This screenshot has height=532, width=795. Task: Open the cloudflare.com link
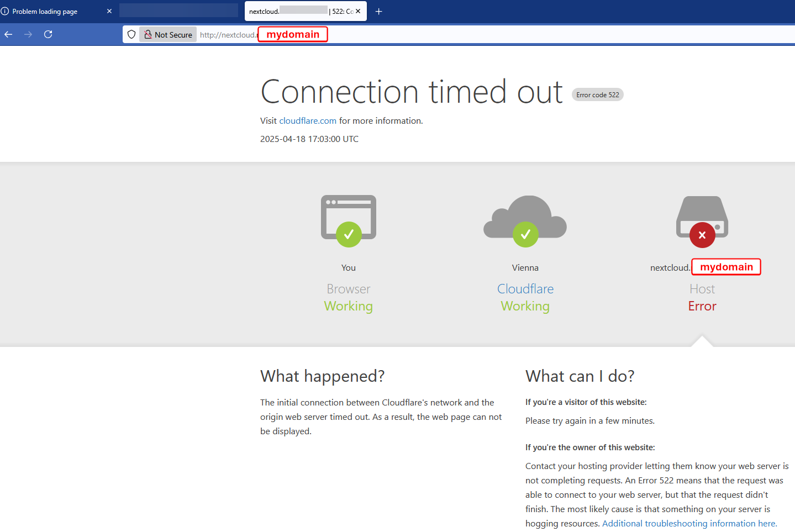click(308, 120)
